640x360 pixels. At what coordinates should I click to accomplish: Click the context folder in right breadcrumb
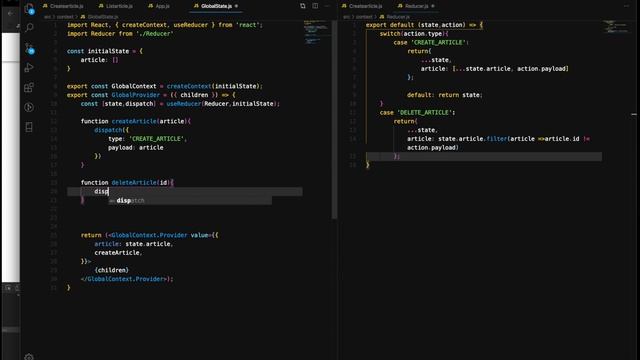pos(364,17)
